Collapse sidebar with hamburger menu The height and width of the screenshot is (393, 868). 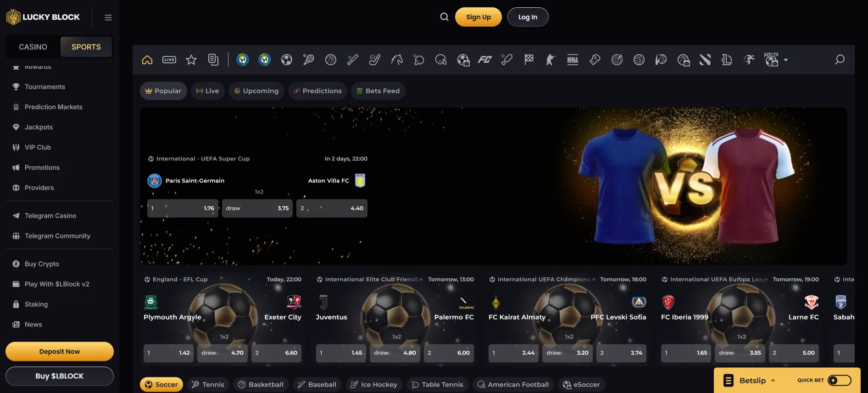pyautogui.click(x=108, y=17)
